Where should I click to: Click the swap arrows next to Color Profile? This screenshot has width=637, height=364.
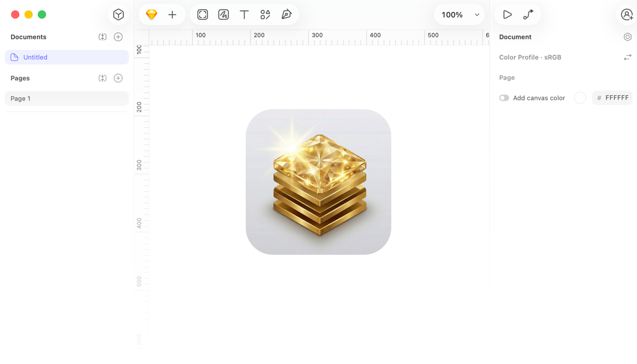627,57
